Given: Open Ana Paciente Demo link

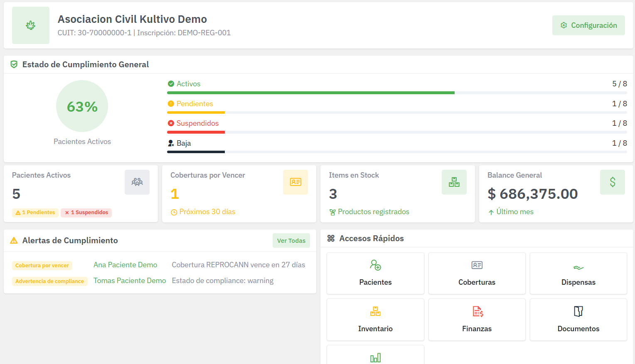Looking at the screenshot, I should 125,265.
